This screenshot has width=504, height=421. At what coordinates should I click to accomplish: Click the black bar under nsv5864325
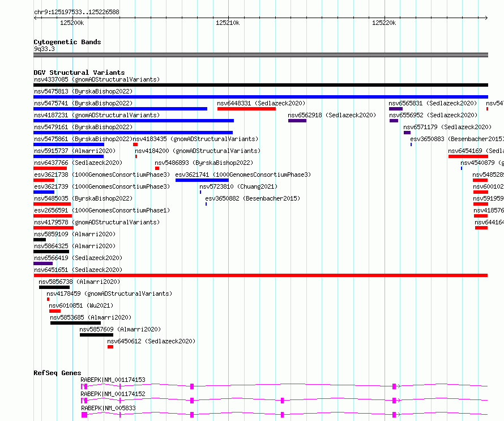[51, 252]
